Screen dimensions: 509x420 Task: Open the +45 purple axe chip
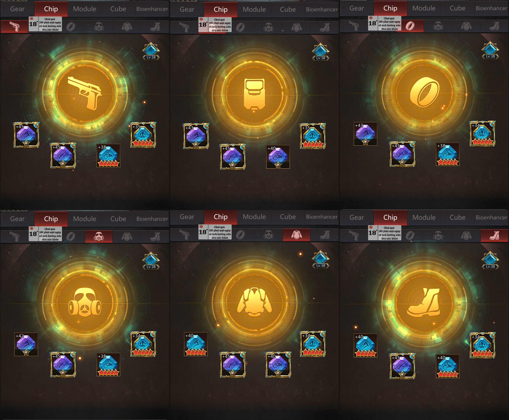26,135
